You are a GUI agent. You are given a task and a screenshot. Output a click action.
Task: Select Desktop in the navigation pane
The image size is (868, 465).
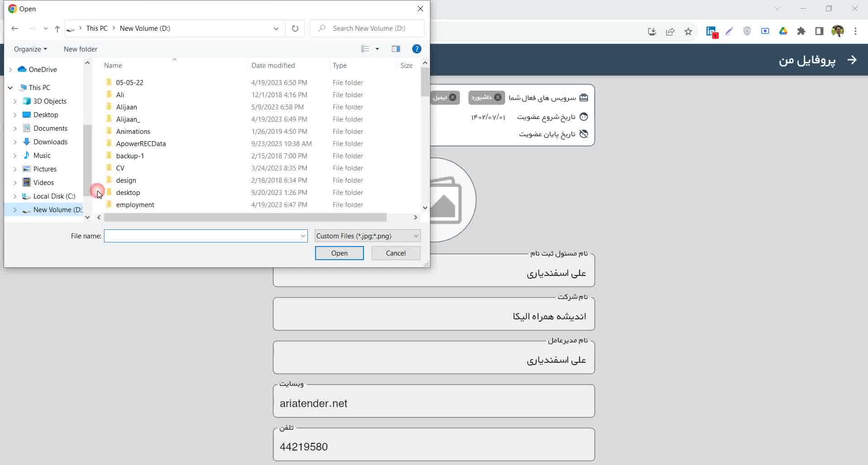pos(46,115)
